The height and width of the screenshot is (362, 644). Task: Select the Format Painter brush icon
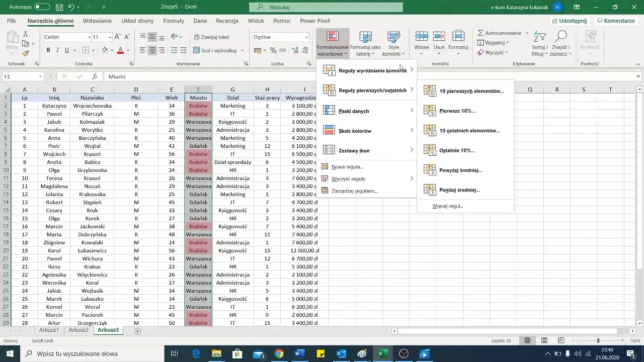coord(26,53)
